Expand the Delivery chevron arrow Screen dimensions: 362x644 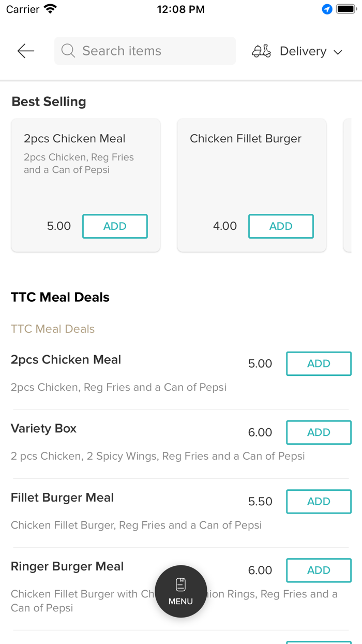(338, 52)
